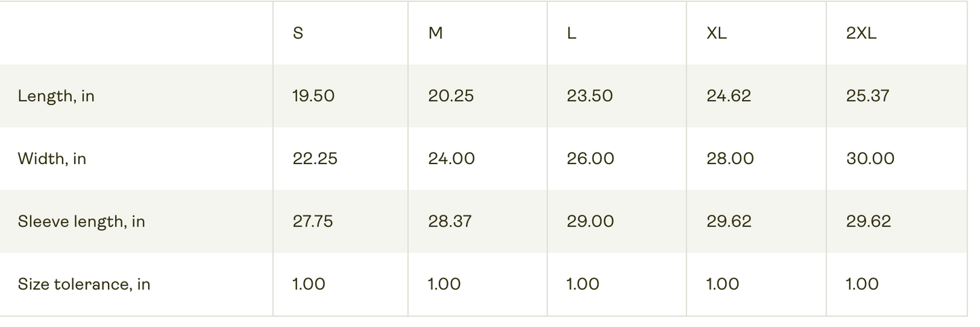Screen dimensions: 980x327
Task: Click the 'Width, in' row label
Action: (52, 159)
